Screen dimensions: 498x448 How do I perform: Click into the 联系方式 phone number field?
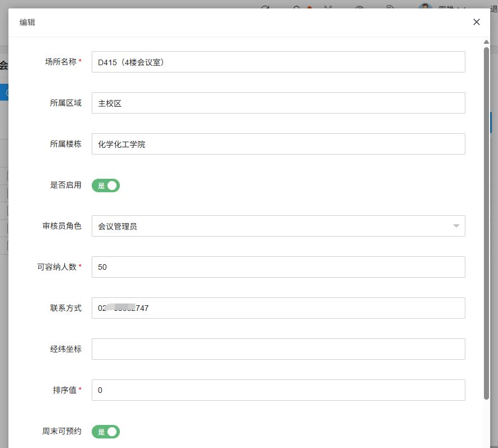pos(278,308)
